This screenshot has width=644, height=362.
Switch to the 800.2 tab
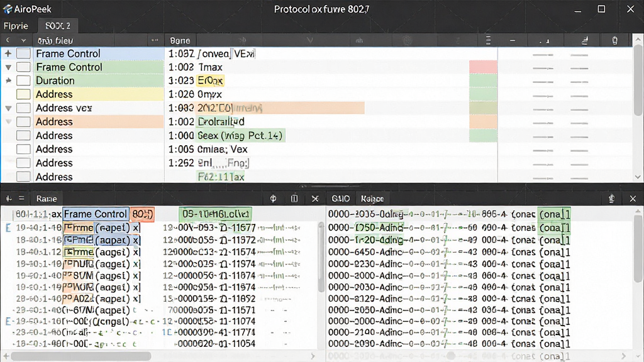(x=57, y=26)
